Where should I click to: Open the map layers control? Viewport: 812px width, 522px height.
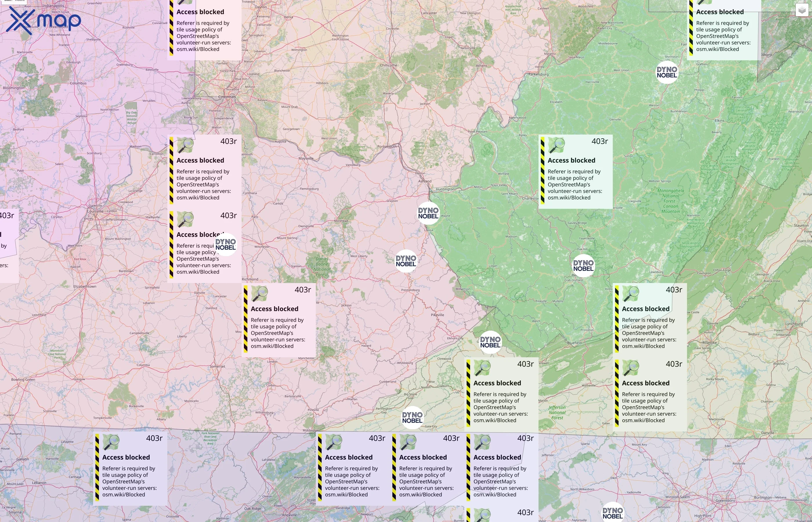coord(802,10)
